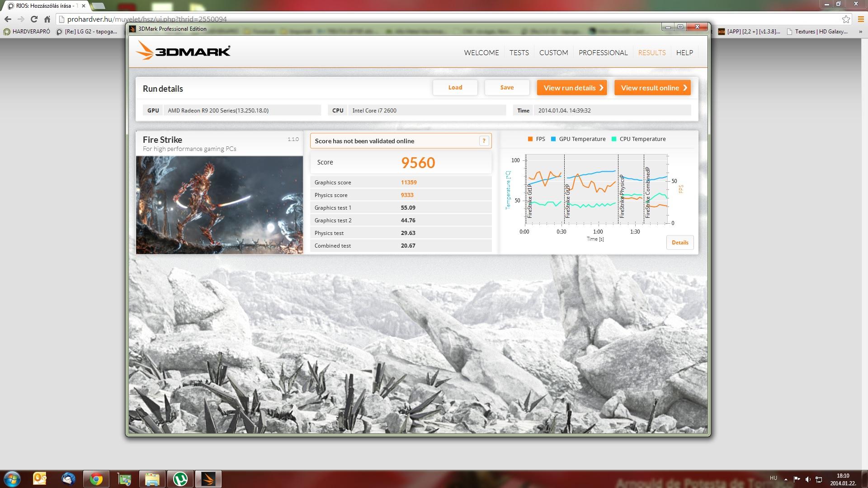Open the WELCOME tab
Image resolution: width=868 pixels, height=488 pixels.
481,52
